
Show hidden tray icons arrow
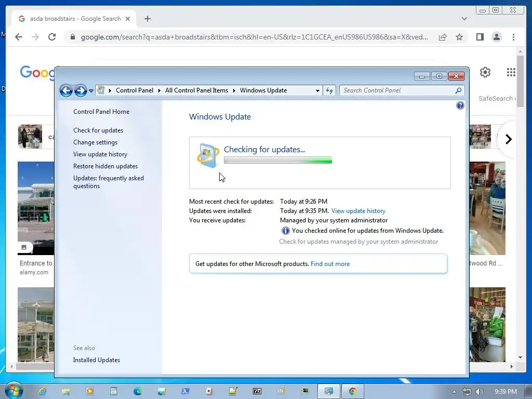[454, 392]
